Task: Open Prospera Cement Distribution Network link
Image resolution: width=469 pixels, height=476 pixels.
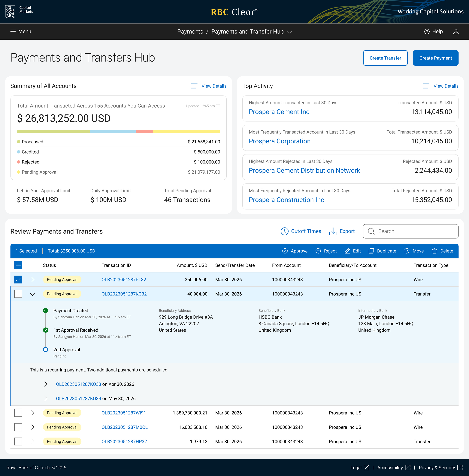Action: click(304, 170)
